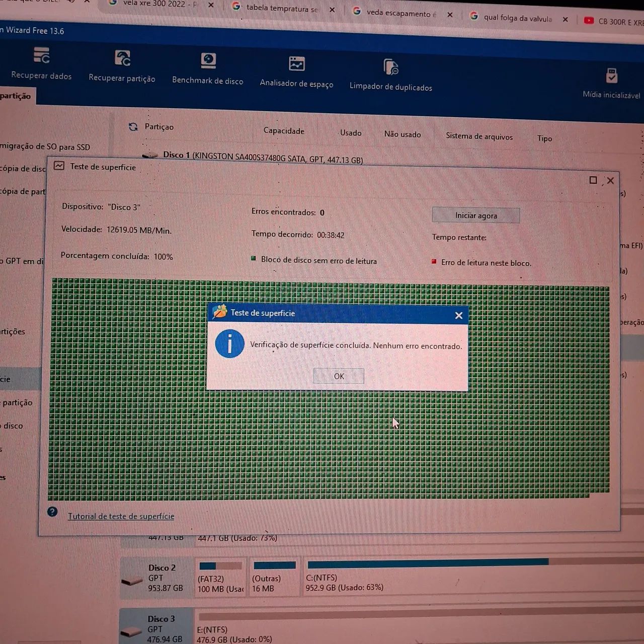
Task: Close the large Teste de superfície window
Action: coord(610,181)
